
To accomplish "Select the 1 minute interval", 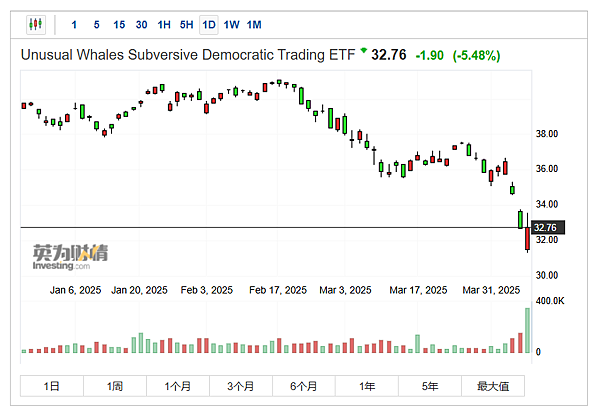I will (x=74, y=25).
